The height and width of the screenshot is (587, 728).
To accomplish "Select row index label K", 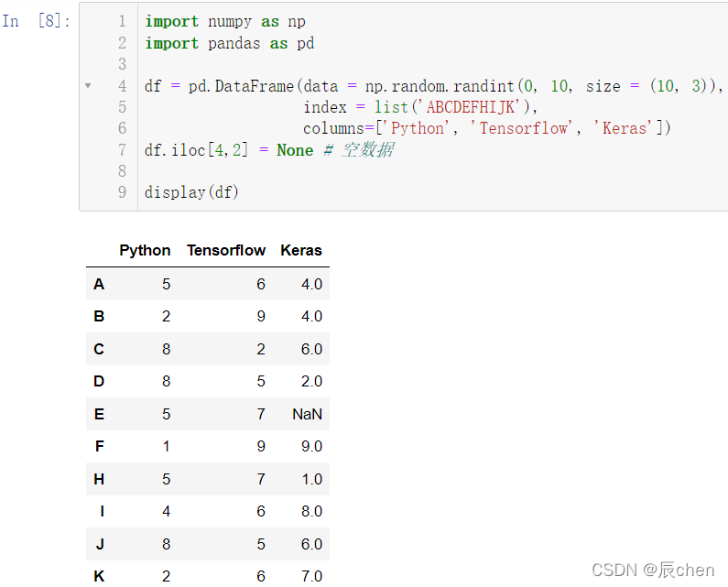I will click(99, 576).
